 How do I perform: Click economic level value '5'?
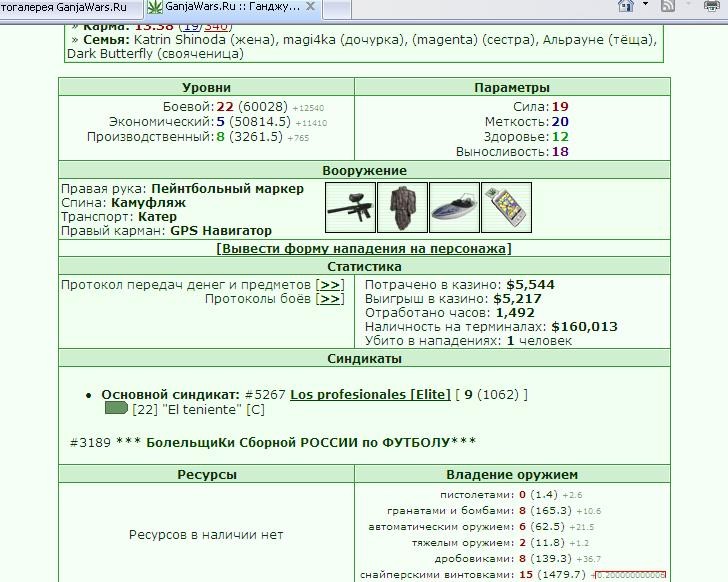(221, 122)
